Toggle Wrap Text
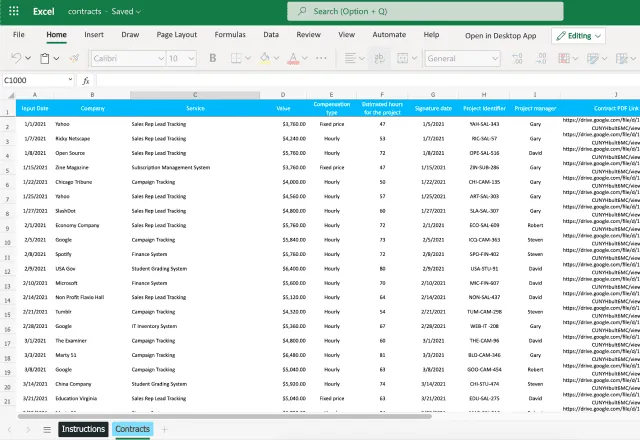This screenshot has height=440, width=640. click(379, 58)
